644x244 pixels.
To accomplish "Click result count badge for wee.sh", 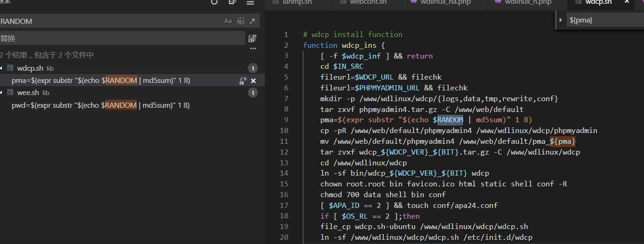I will pyautogui.click(x=253, y=93).
